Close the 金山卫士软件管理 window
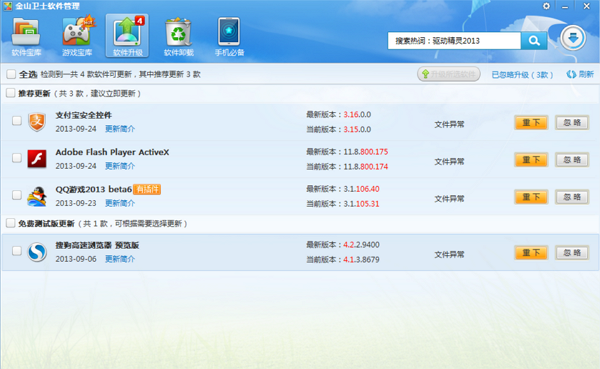 click(586, 6)
